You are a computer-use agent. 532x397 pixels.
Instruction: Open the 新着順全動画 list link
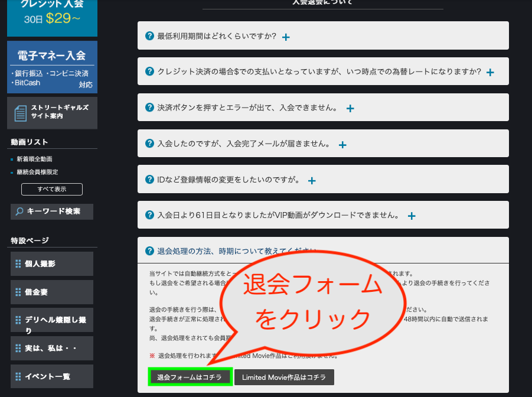tap(34, 159)
